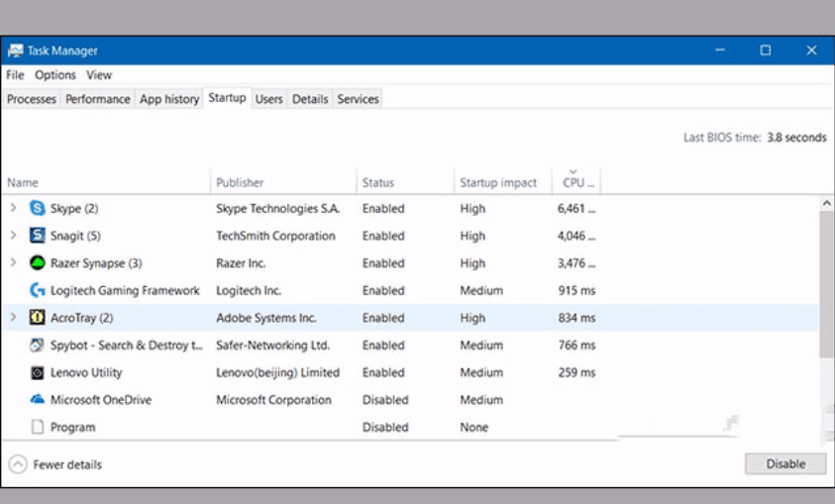Sort by the CPU column header
The width and height of the screenshot is (835, 504).
pyautogui.click(x=576, y=182)
